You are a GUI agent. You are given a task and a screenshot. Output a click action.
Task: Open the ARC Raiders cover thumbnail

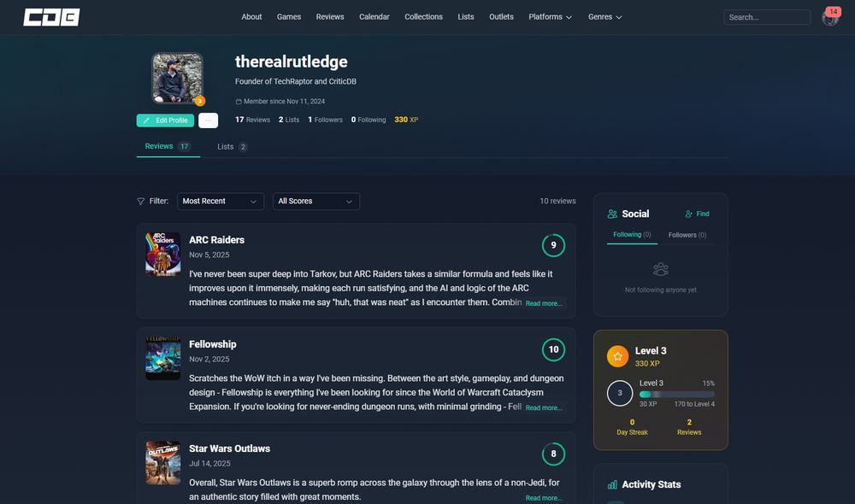pyautogui.click(x=163, y=254)
